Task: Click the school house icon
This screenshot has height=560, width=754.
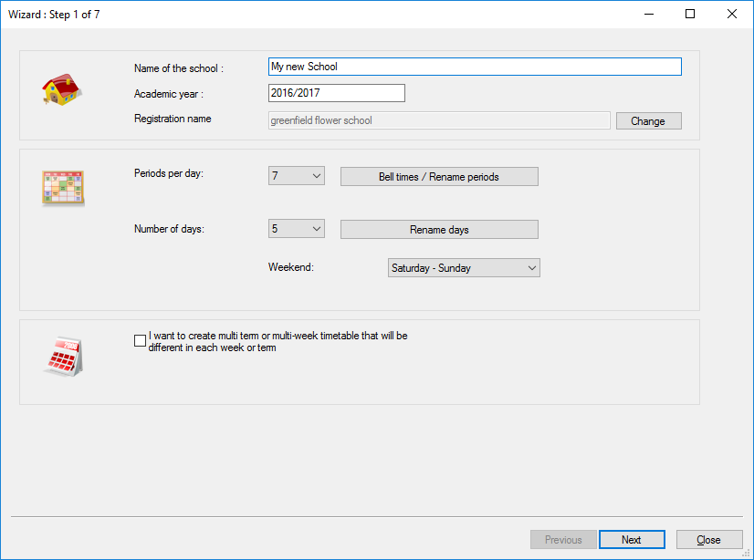Action: coord(61,90)
